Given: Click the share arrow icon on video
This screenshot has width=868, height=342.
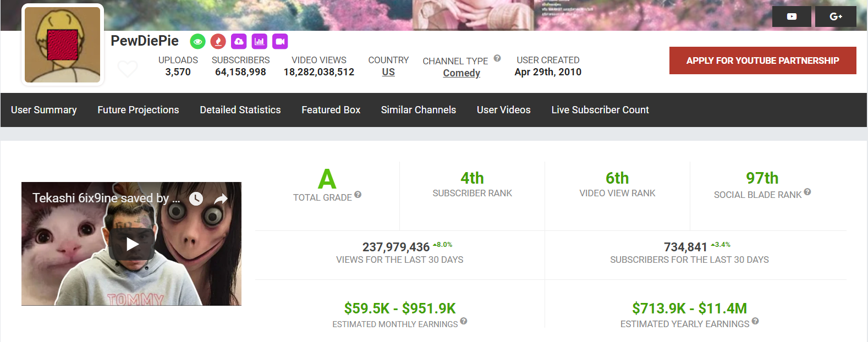Looking at the screenshot, I should tap(221, 198).
